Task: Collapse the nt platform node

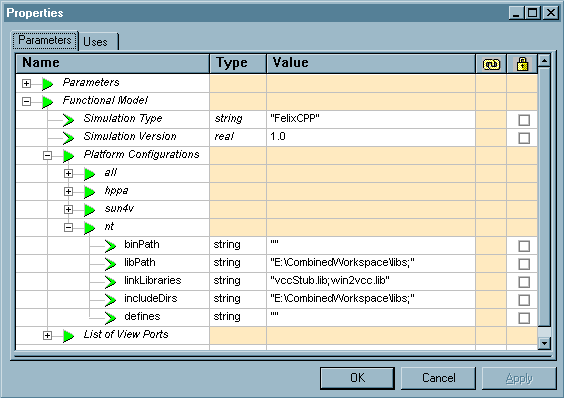Action: click(68, 227)
